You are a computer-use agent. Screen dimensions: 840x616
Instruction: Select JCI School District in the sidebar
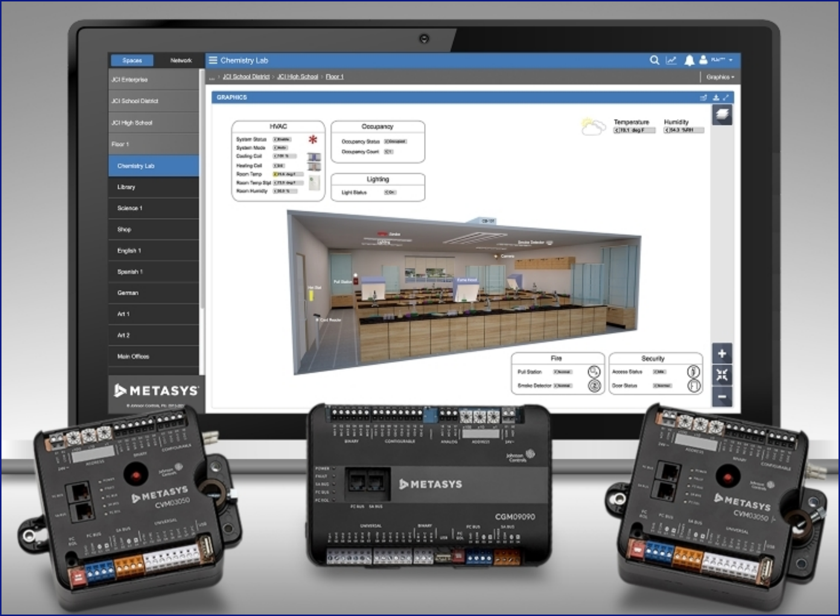pos(154,101)
